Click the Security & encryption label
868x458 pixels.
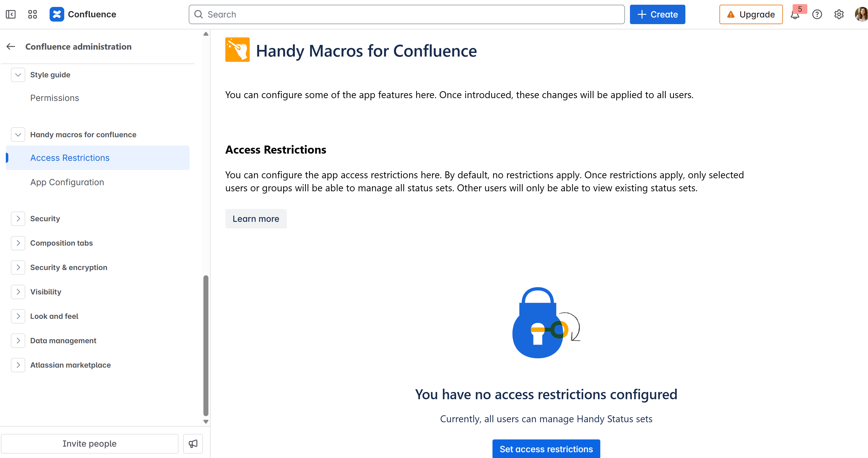(69, 268)
